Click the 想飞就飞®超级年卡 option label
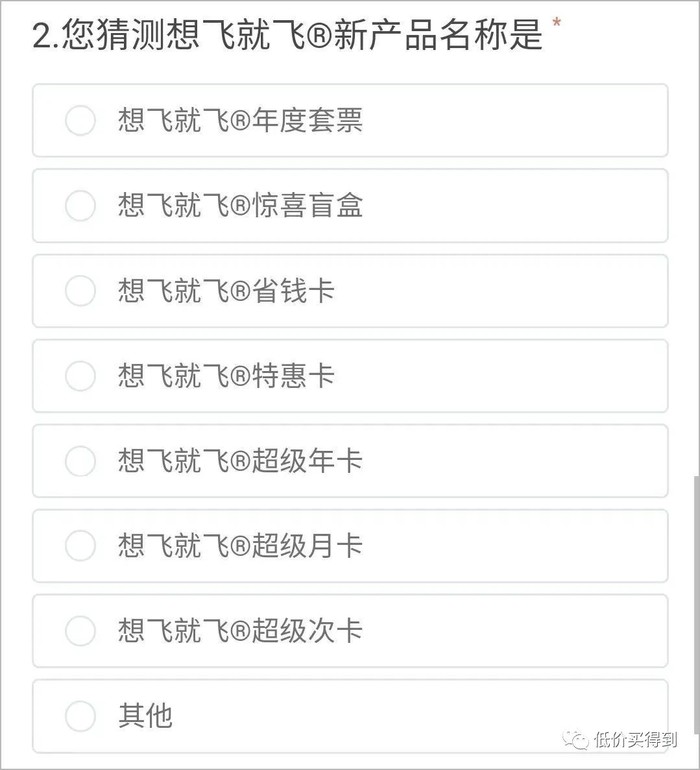Viewport: 700px width, 770px height. click(240, 461)
